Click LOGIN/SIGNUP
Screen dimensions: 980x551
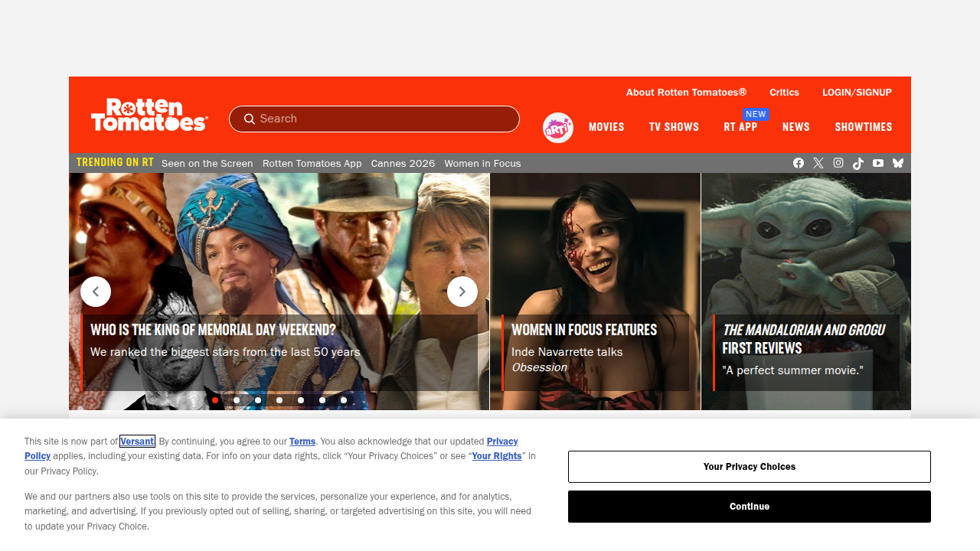pyautogui.click(x=857, y=93)
